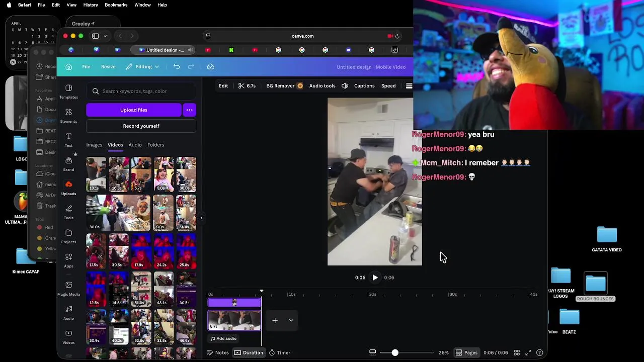Open the Projects sidebar panel
Viewport: 644px width, 362px height.
tap(68, 236)
